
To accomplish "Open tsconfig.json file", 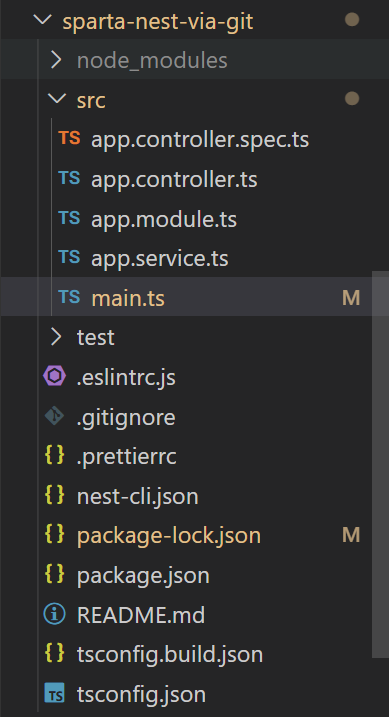I will coord(141,695).
